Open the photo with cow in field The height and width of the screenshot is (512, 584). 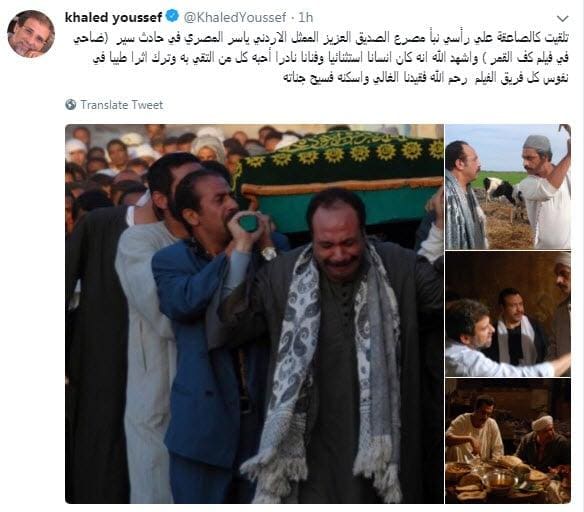click(508, 187)
